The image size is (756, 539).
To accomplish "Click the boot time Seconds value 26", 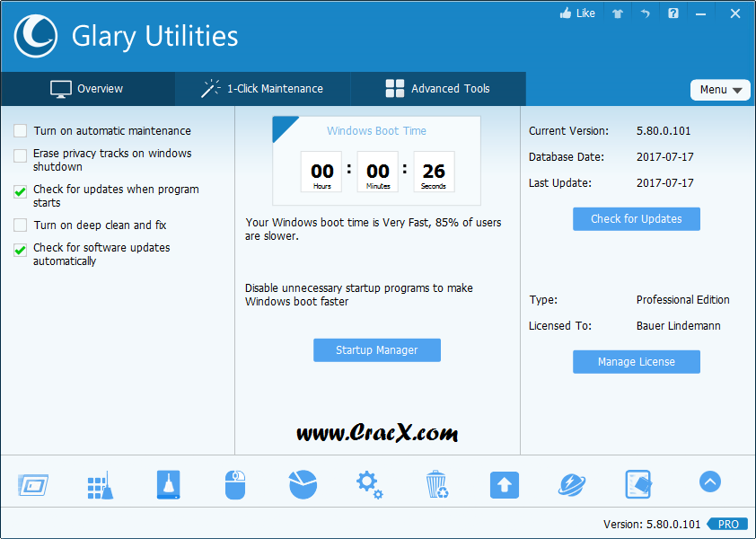I will point(434,172).
